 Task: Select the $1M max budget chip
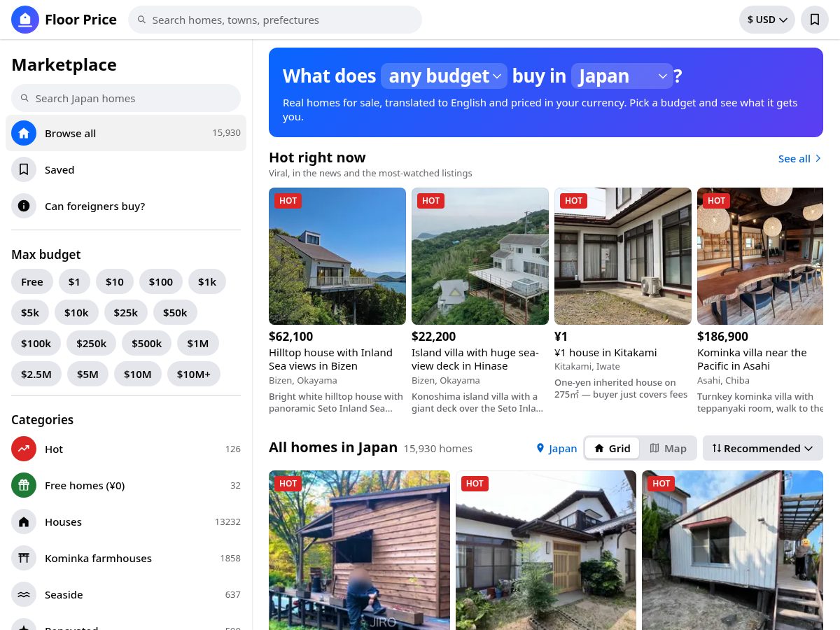tap(198, 343)
